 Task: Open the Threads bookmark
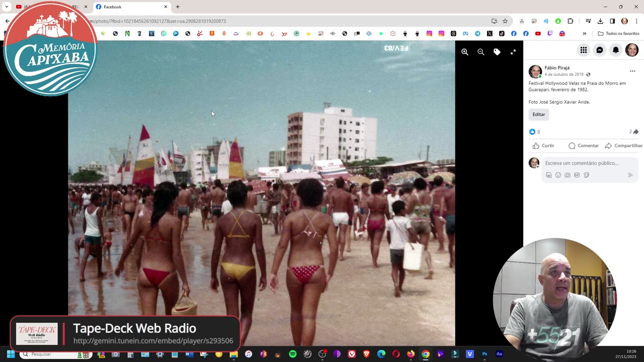pos(453,34)
